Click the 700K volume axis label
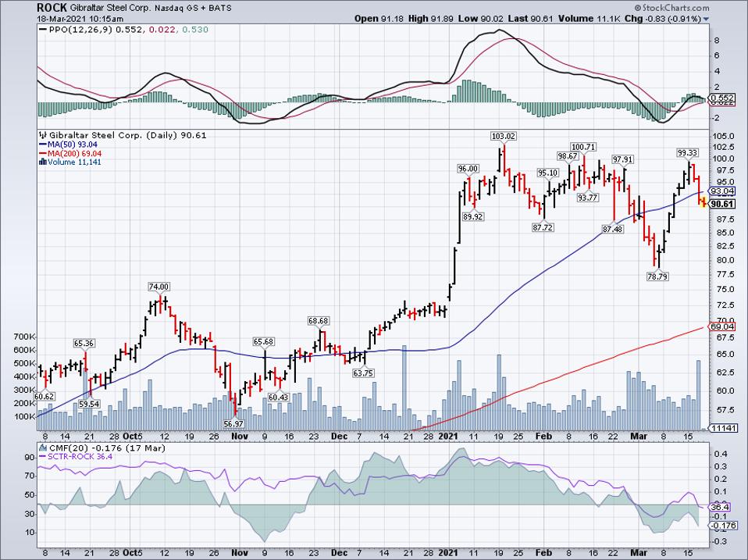This screenshot has height=560, width=748. 25,337
